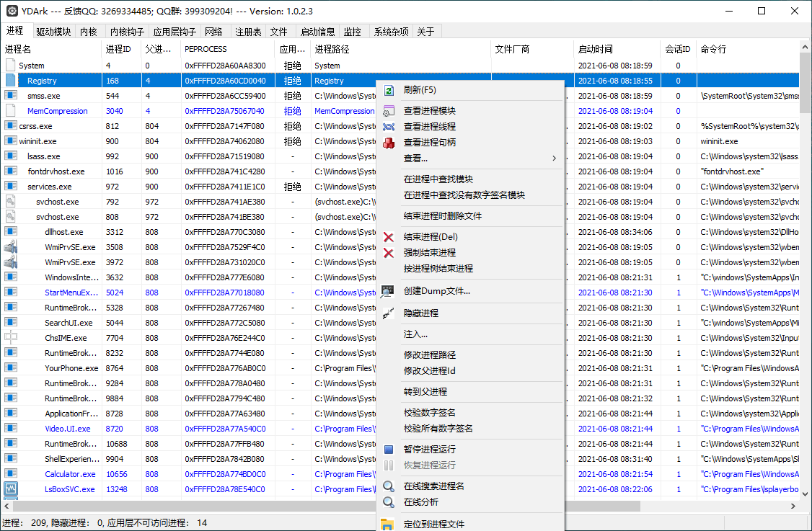The width and height of the screenshot is (812, 531).
Task: Select 转到父进程 in the menu
Action: click(425, 391)
